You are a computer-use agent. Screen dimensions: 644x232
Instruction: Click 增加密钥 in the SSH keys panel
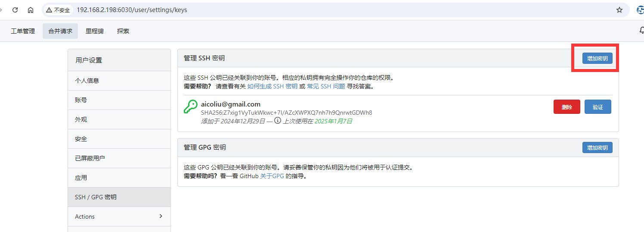pos(597,58)
